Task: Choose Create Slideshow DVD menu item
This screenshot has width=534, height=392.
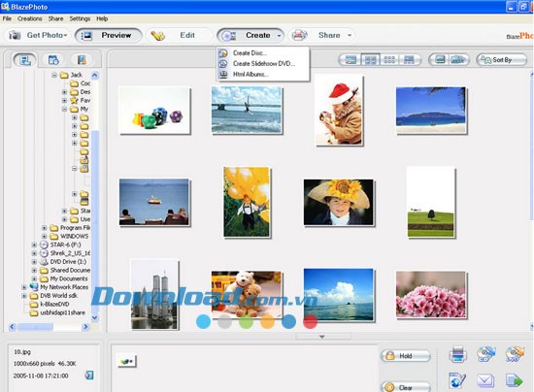Action: [x=263, y=64]
